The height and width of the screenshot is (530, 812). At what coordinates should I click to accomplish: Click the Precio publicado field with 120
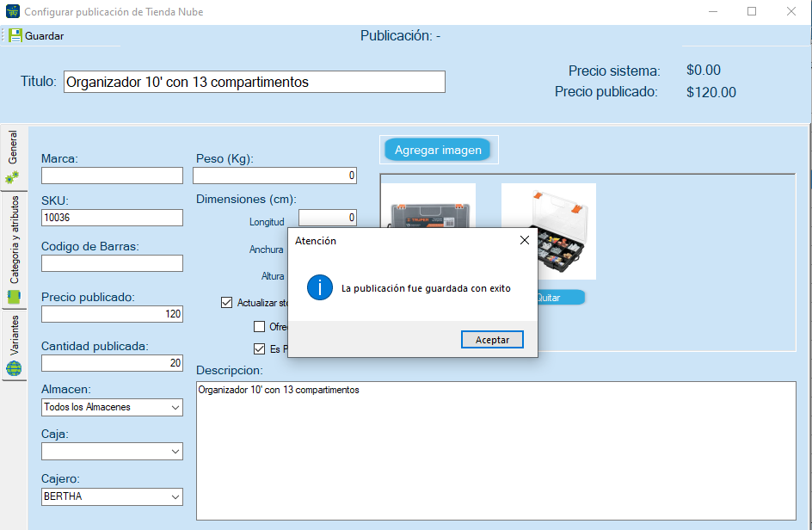pos(112,314)
